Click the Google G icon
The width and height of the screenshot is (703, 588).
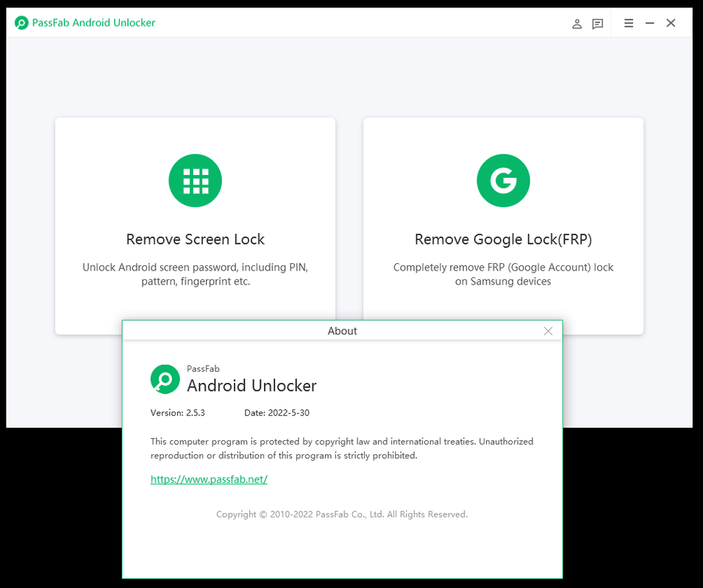point(503,181)
